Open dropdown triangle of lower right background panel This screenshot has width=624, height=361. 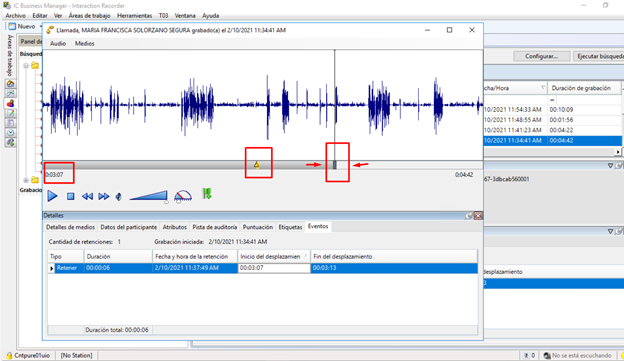[x=610, y=231]
